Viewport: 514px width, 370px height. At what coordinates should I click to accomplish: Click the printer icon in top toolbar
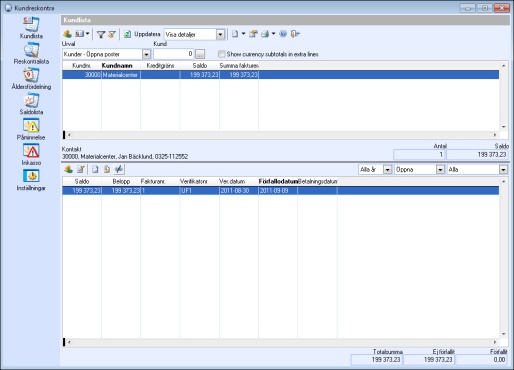265,34
